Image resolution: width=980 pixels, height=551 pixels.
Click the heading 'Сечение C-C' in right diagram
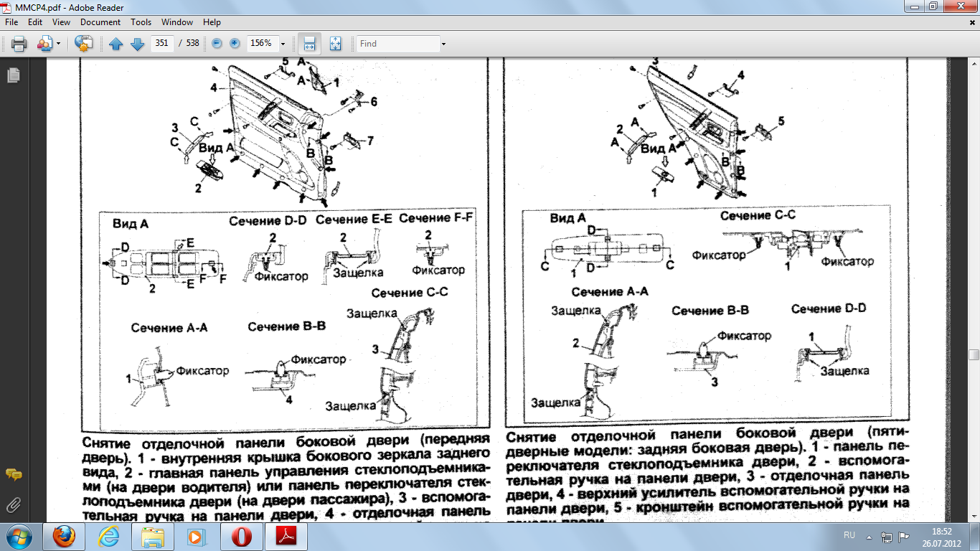(758, 215)
